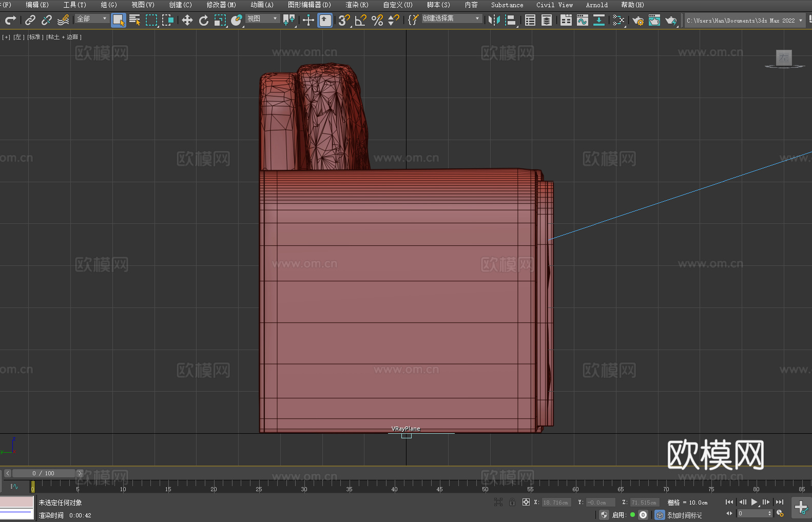Toggle the Ribbon display icon
Screen dimensions: 812x522
566,20
